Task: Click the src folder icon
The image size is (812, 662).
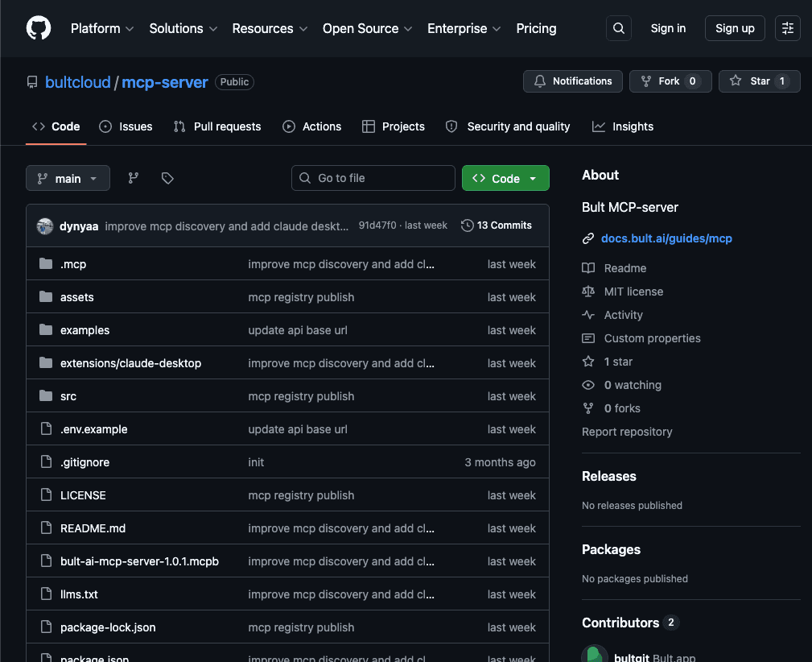Action: [46, 396]
